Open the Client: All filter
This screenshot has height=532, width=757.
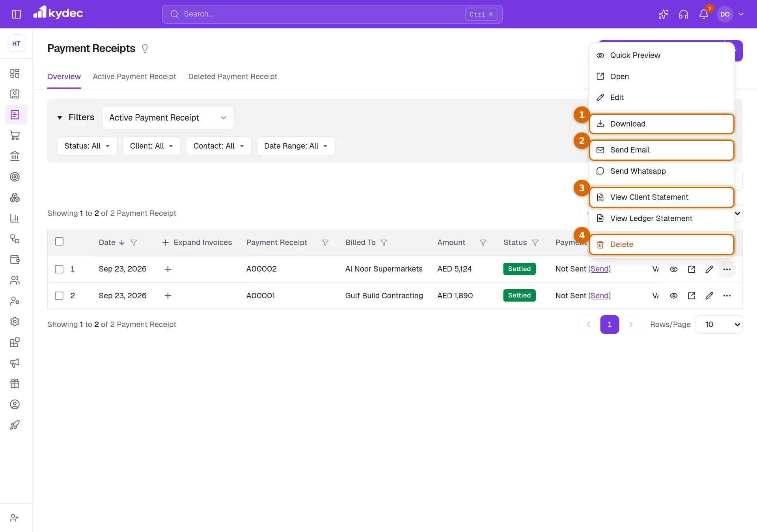pos(151,146)
